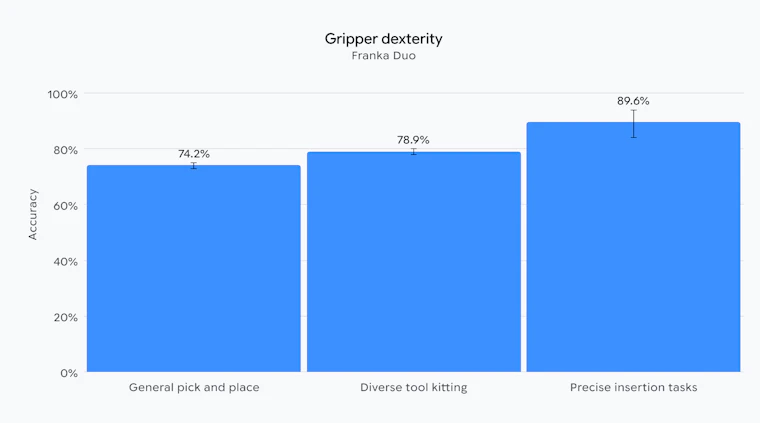760x423 pixels.
Task: Click the 60% axis tick label
Action: click(x=65, y=206)
